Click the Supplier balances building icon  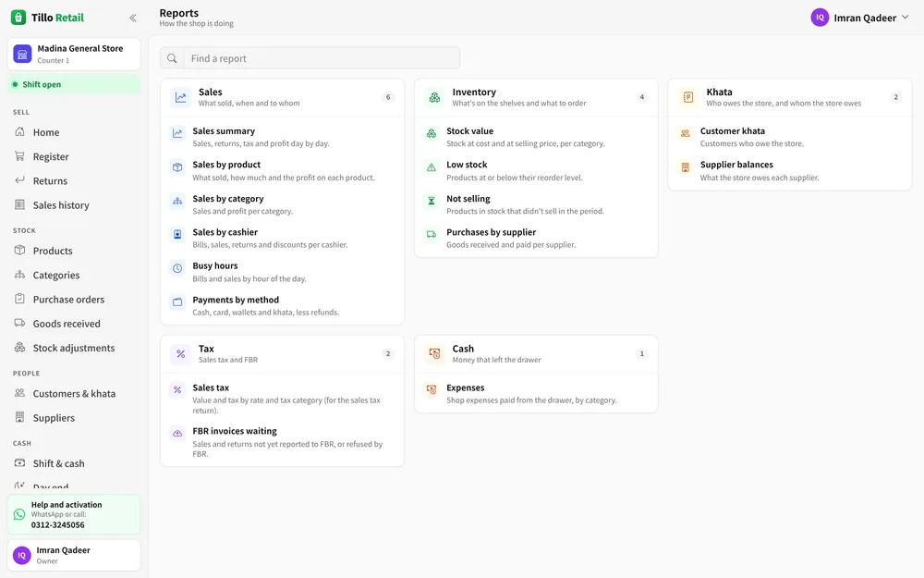click(x=686, y=166)
